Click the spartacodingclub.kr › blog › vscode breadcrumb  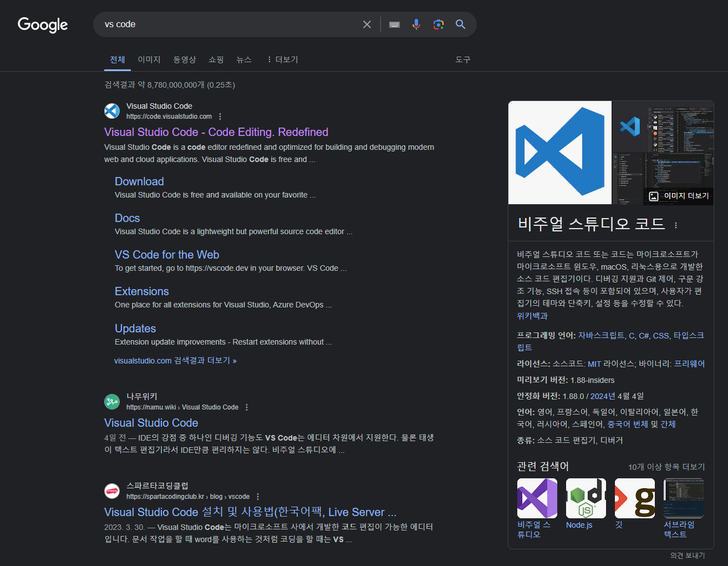point(188,497)
